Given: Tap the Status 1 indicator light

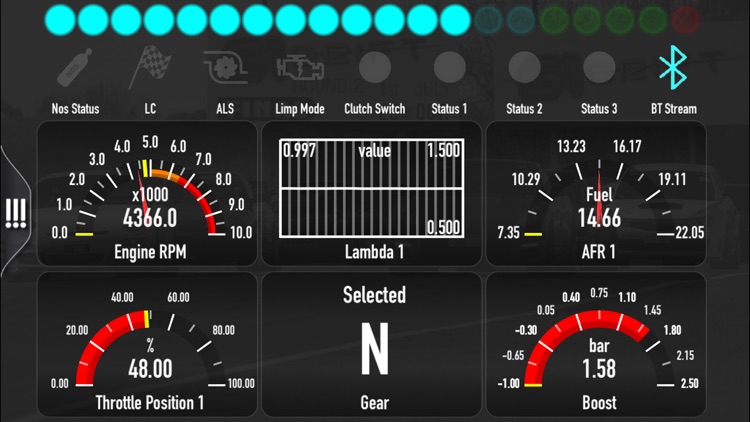Looking at the screenshot, I should [x=450, y=67].
